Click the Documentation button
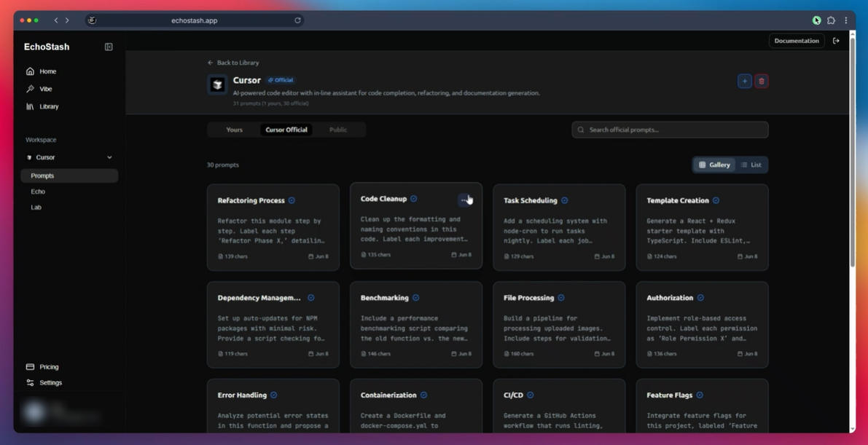Screen dimensions: 868x445 [x=796, y=41]
